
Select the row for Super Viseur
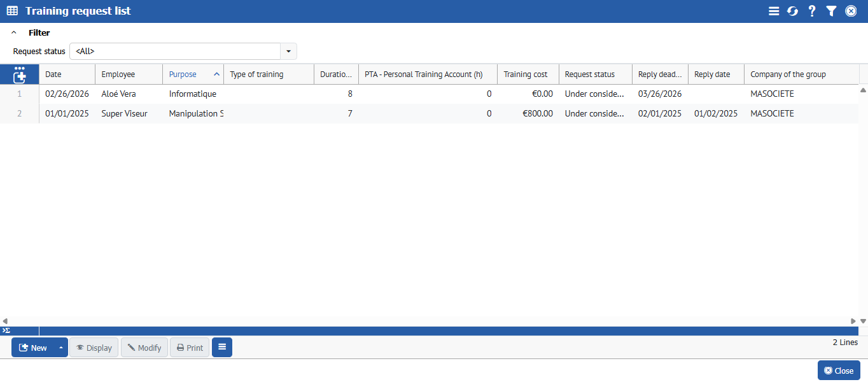click(124, 114)
